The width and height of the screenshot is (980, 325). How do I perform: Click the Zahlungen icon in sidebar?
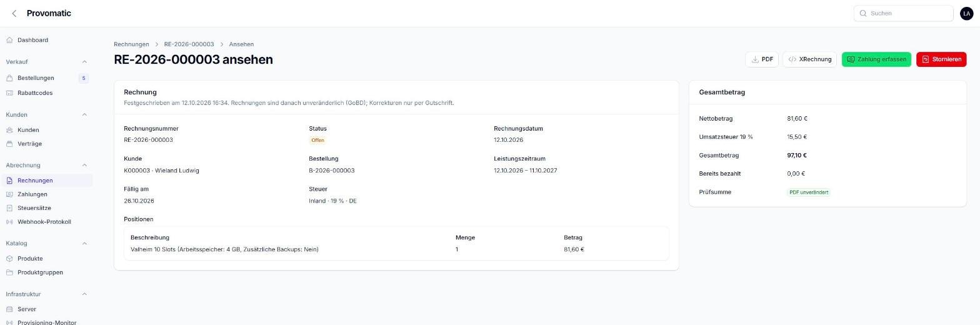point(9,194)
